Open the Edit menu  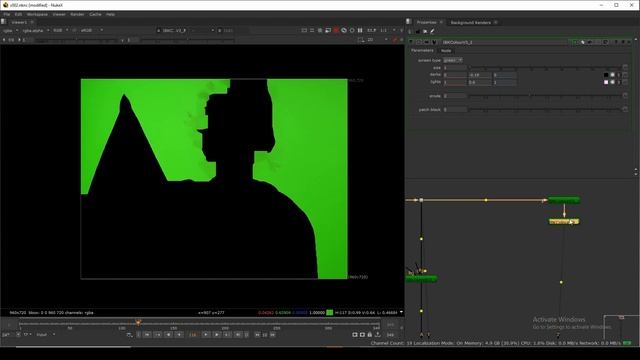click(18, 14)
